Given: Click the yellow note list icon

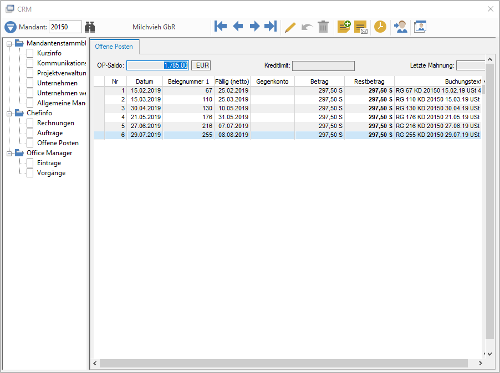Looking at the screenshot, I should (361, 27).
